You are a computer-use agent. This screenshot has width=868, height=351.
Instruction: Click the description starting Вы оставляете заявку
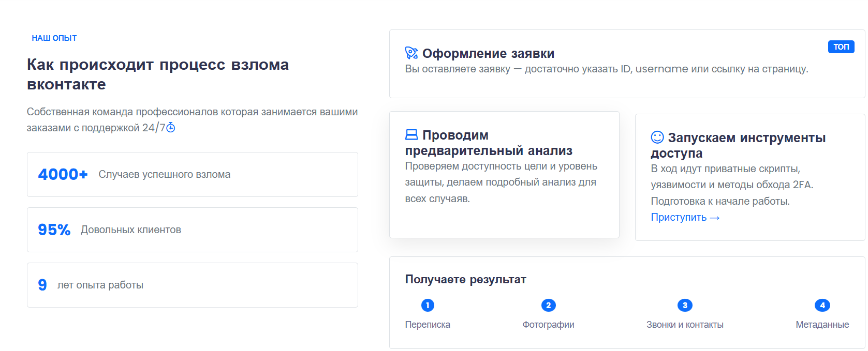607,69
